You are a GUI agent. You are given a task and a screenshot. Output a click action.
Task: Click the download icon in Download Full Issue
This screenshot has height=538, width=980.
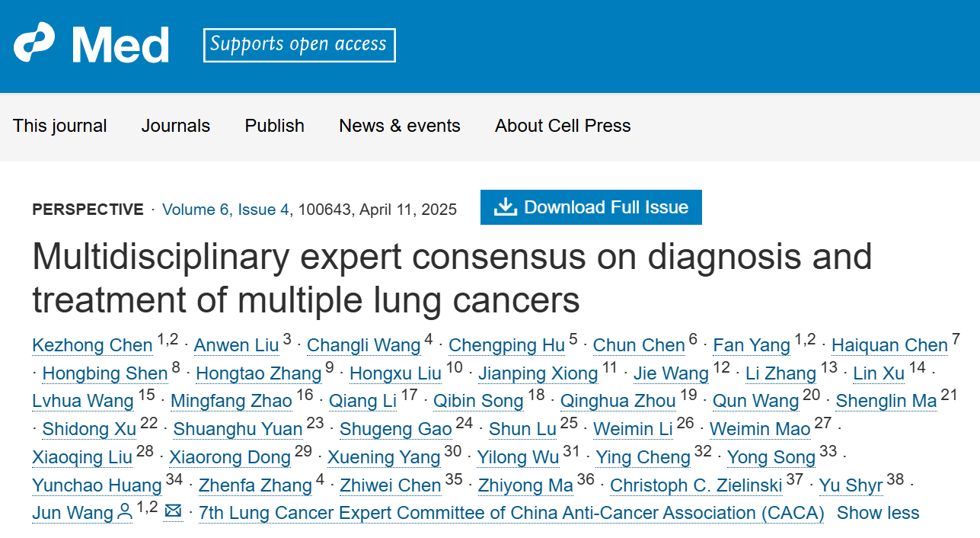click(x=505, y=207)
